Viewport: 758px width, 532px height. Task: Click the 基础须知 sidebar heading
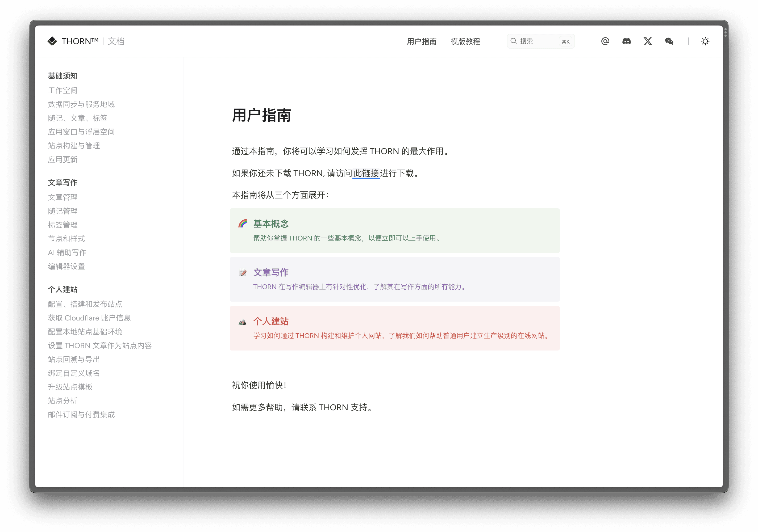63,76
